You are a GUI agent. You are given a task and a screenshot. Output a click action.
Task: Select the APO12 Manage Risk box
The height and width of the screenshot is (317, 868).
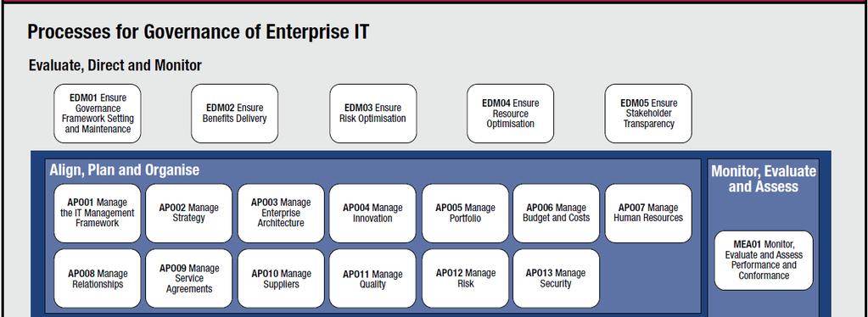465,278
